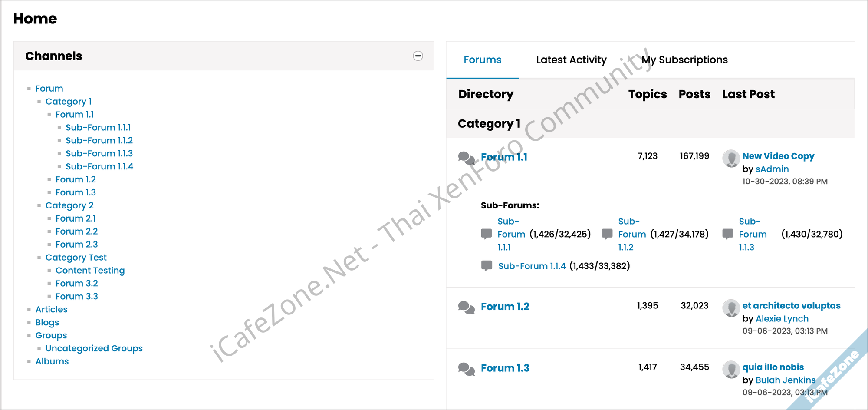Click sAdmin's avatar next to New Video Copy

click(731, 159)
